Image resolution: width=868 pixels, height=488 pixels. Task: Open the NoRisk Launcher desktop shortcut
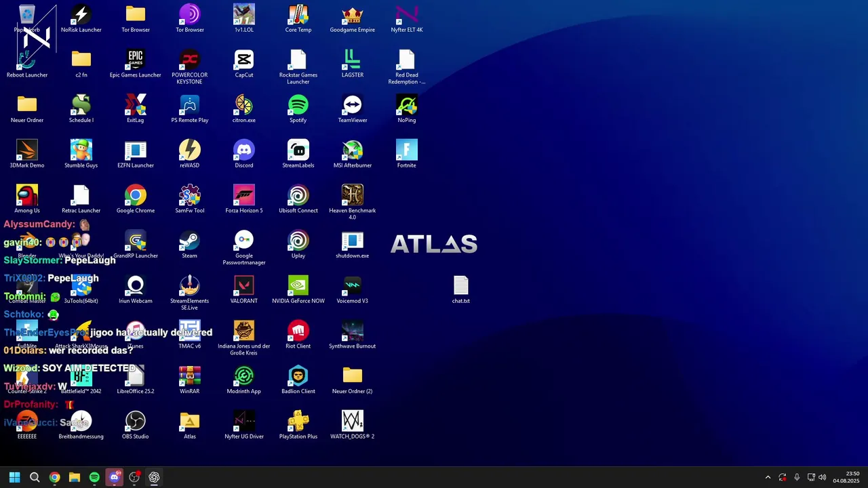click(81, 18)
